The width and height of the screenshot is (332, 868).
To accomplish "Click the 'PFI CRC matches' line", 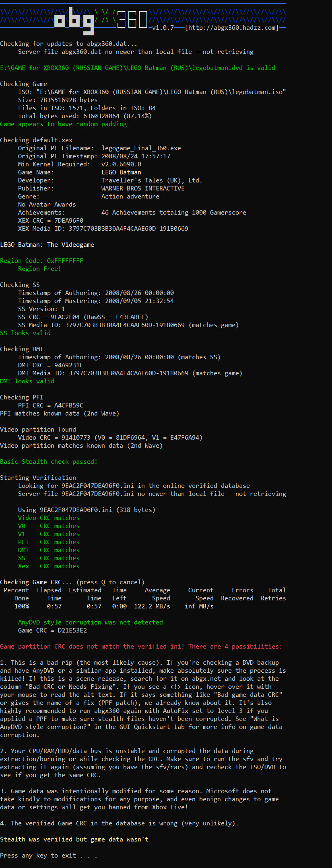I will [x=49, y=542].
